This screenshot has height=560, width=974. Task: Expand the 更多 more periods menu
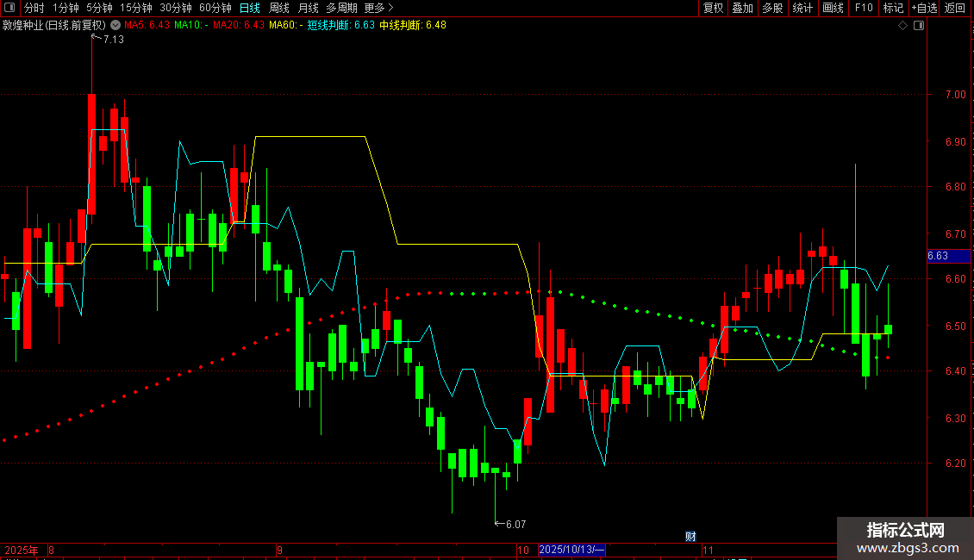coord(379,8)
